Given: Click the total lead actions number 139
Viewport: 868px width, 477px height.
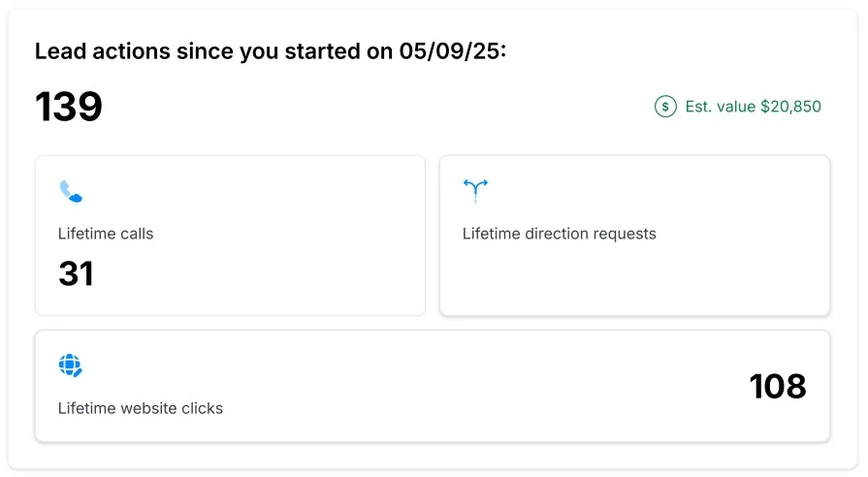Looking at the screenshot, I should [69, 107].
